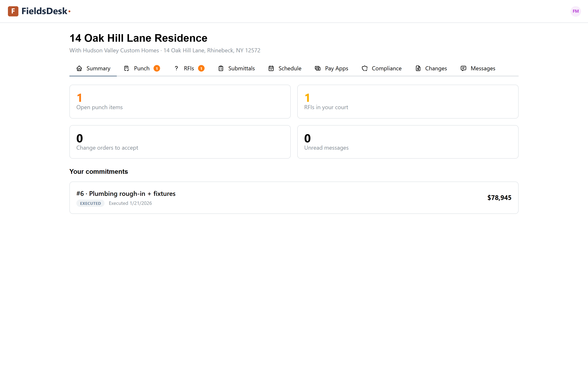Open the Schedule tab
588x368 pixels.
285,68
